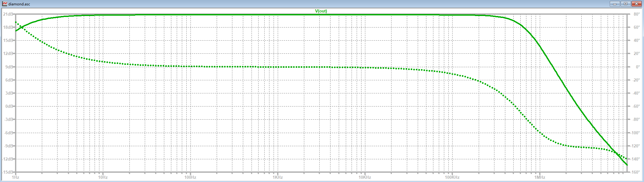Image resolution: width=644 pixels, height=182 pixels.
Task: Click the -6dB magnitude axis label
Action: coord(8,133)
